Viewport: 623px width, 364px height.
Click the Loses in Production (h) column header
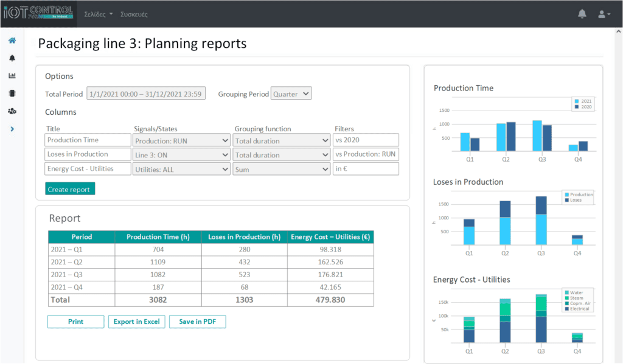245,237
